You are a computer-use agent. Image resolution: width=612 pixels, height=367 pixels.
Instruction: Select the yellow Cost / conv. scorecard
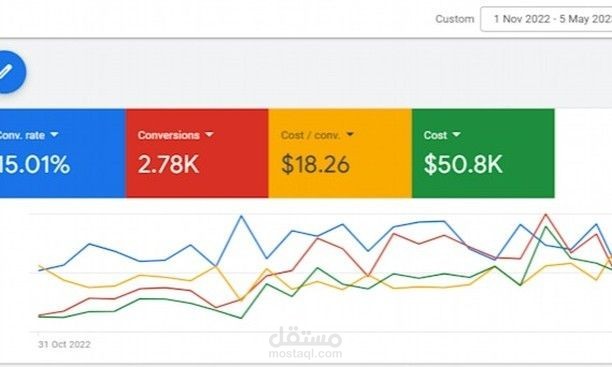(x=340, y=153)
